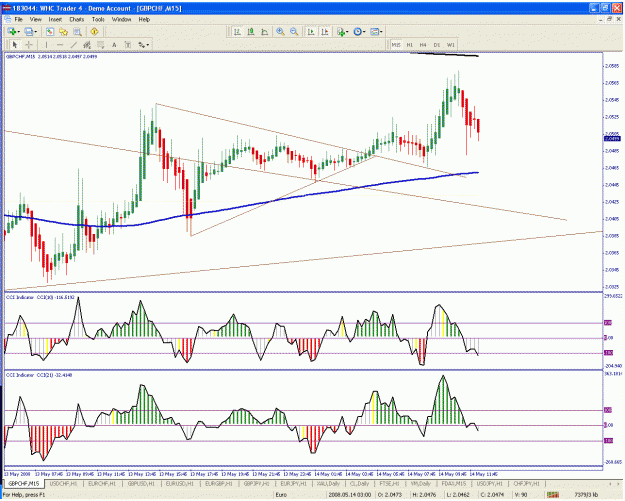Image resolution: width=625 pixels, height=501 pixels.
Task: Switch to the H4 timeframe
Action: coord(423,45)
